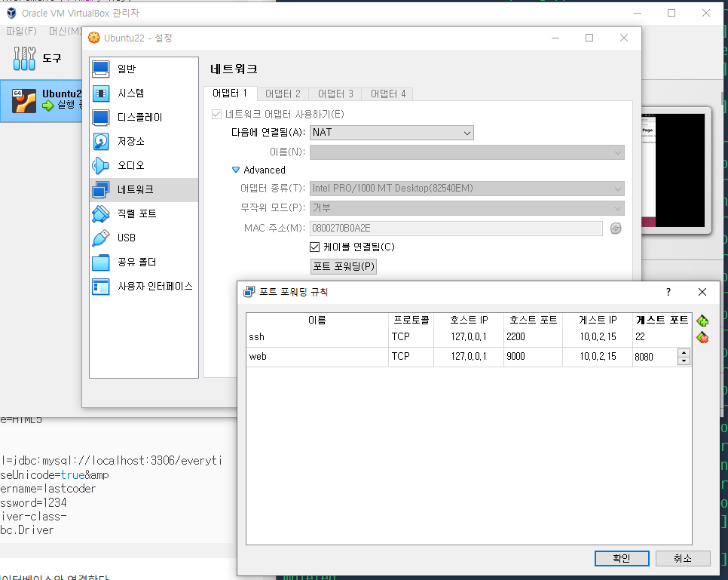
Task: Click the 도구 tools icon in VirtualBox manager
Action: point(24,59)
